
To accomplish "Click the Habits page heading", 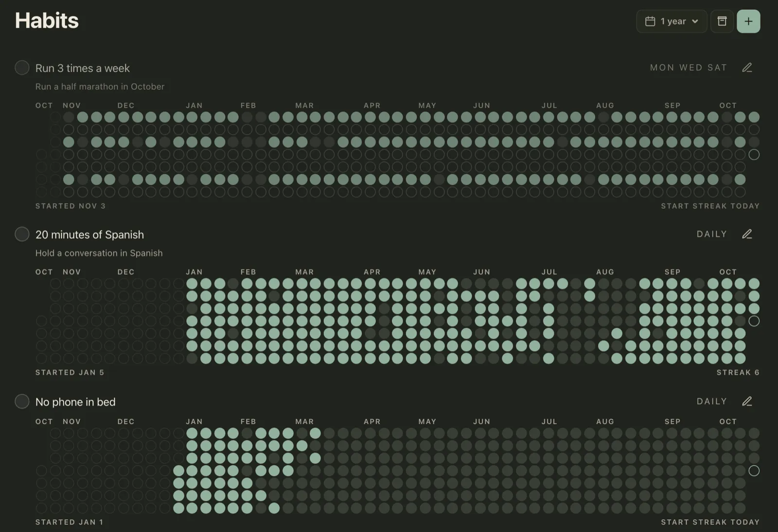I will click(x=47, y=20).
